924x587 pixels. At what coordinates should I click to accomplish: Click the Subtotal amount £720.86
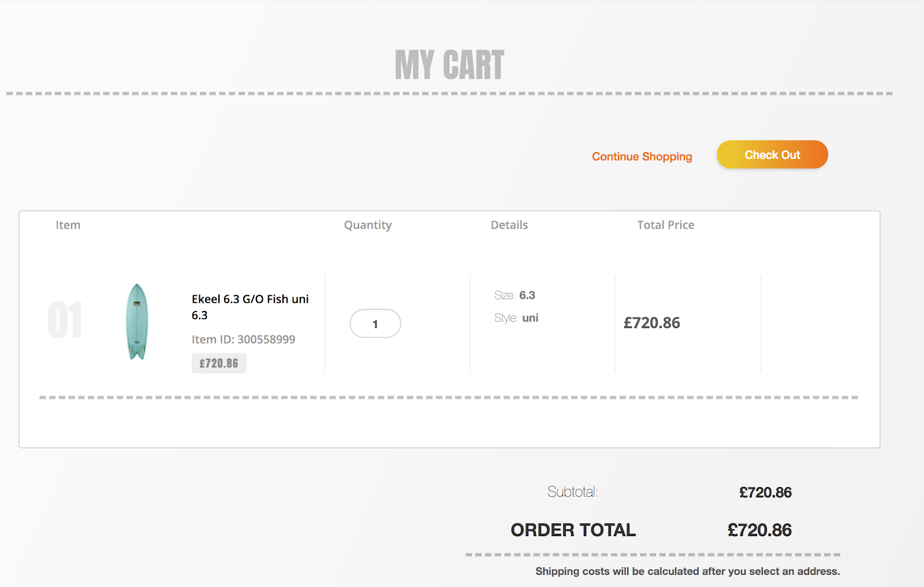[765, 493]
